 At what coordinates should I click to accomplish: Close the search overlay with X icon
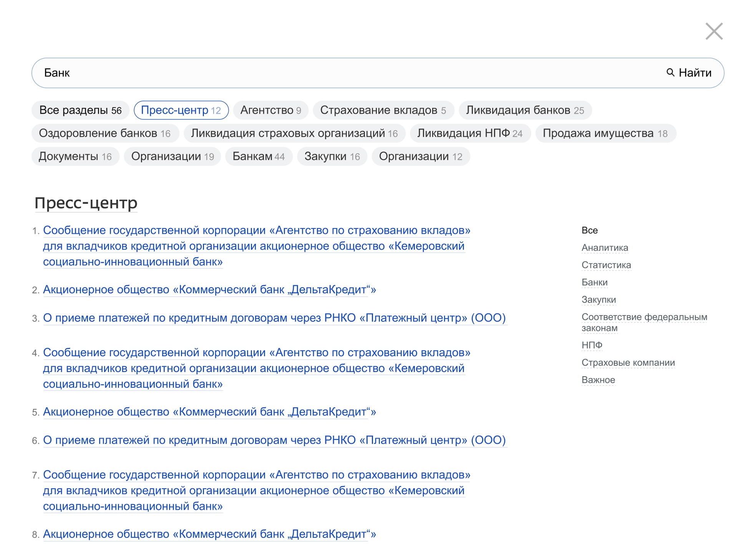coord(714,31)
